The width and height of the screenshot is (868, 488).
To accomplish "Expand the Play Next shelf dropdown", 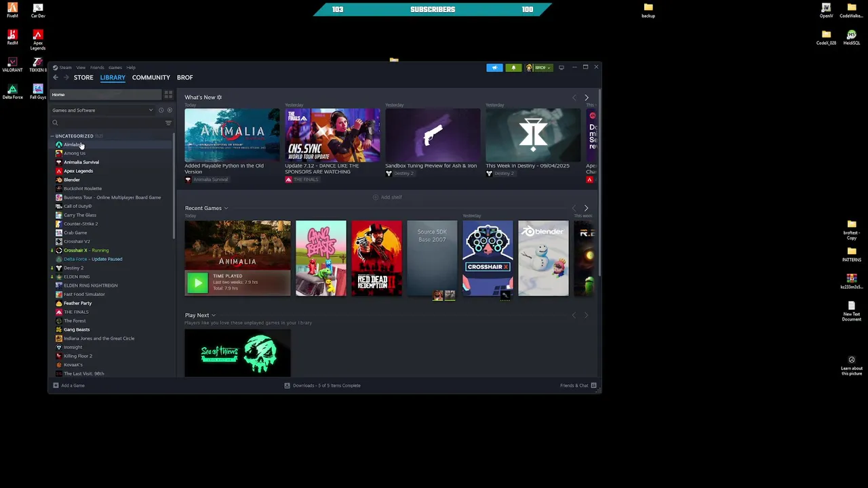I will point(213,316).
